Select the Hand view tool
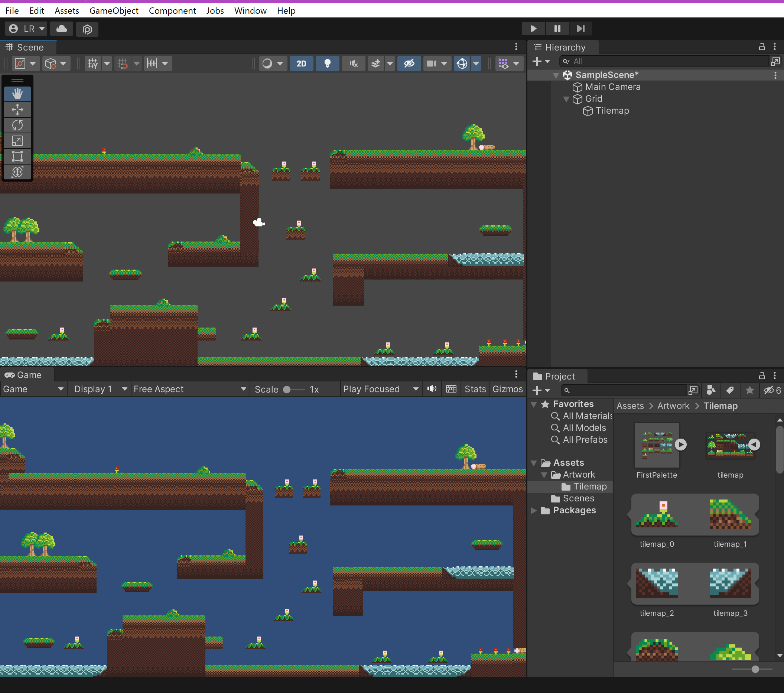 [x=17, y=94]
